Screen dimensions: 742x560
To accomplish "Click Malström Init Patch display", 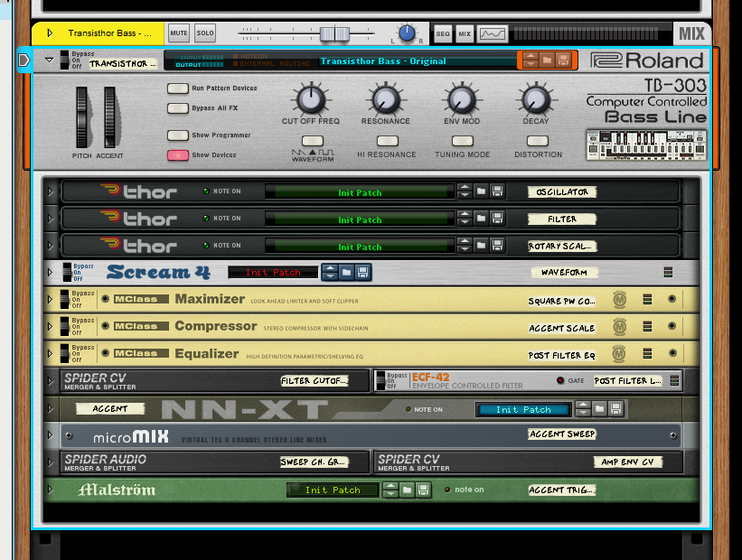I will coord(333,490).
